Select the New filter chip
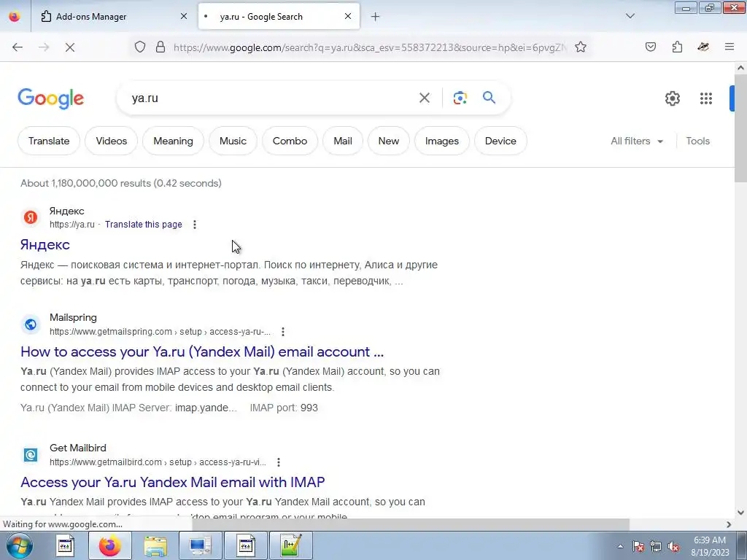 tap(388, 141)
